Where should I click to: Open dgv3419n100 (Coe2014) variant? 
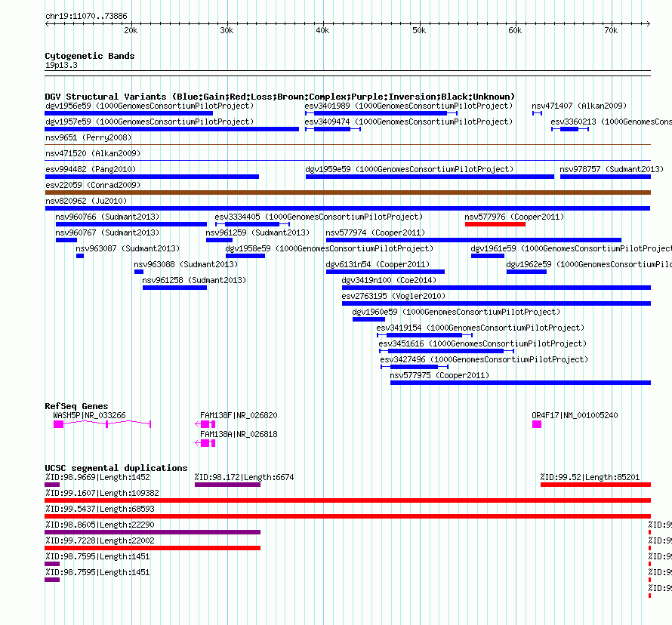[496, 288]
